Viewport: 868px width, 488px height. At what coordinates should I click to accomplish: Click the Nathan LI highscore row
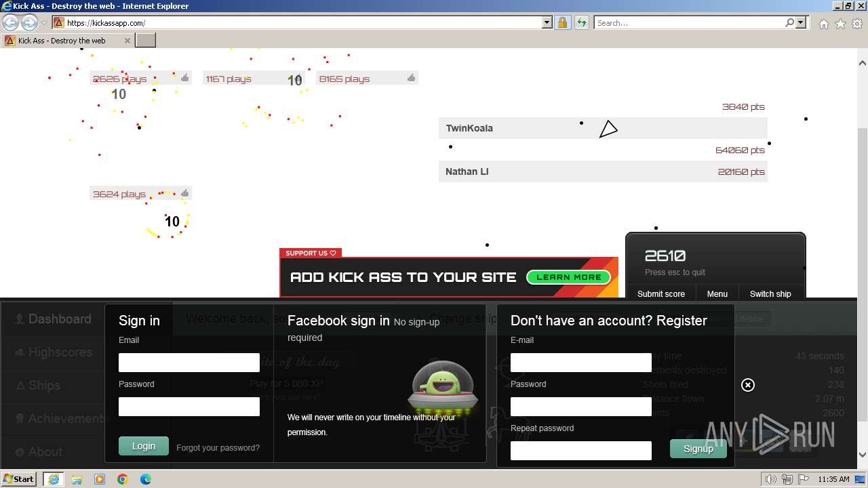tap(603, 171)
